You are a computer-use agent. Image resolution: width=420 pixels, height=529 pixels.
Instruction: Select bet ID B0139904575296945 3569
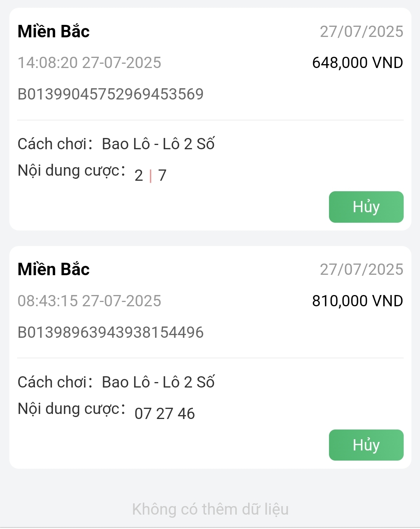tap(110, 94)
